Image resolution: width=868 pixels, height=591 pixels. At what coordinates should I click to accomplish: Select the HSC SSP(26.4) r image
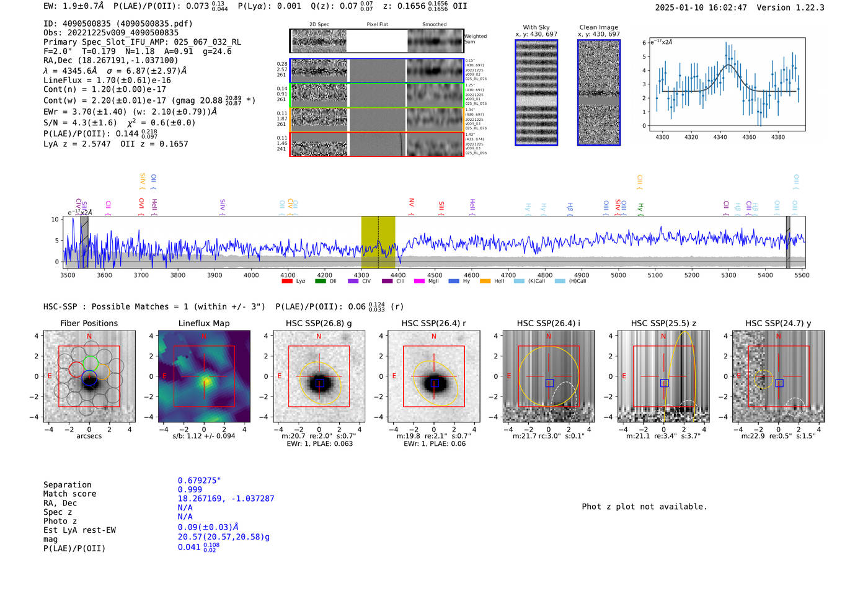(433, 376)
